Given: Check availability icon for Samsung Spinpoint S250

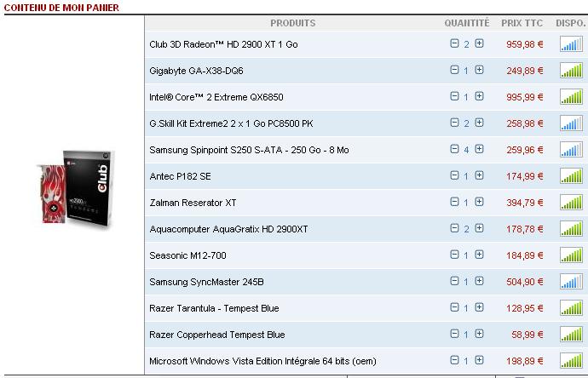Looking at the screenshot, I should pyautogui.click(x=572, y=150).
